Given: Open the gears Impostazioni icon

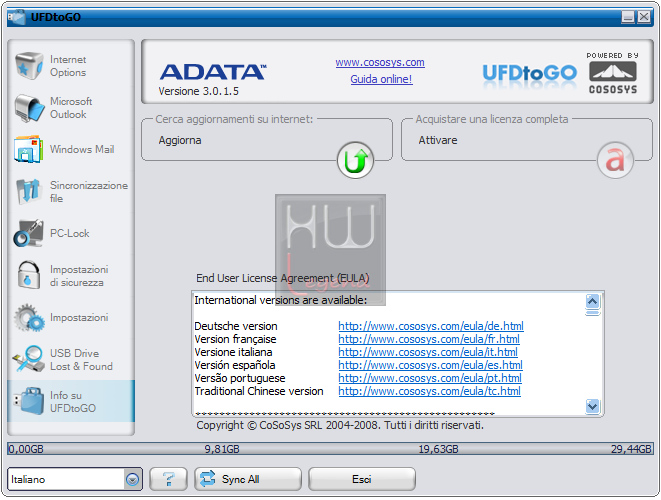Looking at the screenshot, I should coord(29,317).
